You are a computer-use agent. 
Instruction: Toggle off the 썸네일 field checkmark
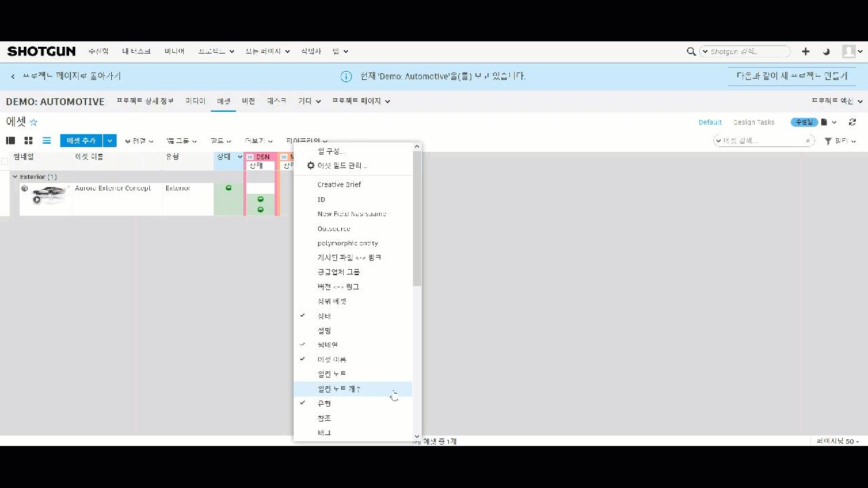coord(326,344)
